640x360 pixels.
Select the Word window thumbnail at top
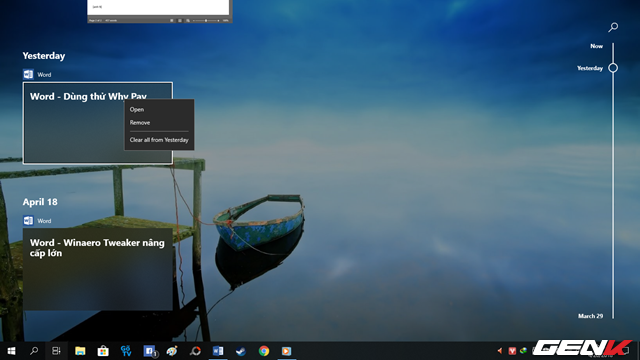[x=160, y=11]
